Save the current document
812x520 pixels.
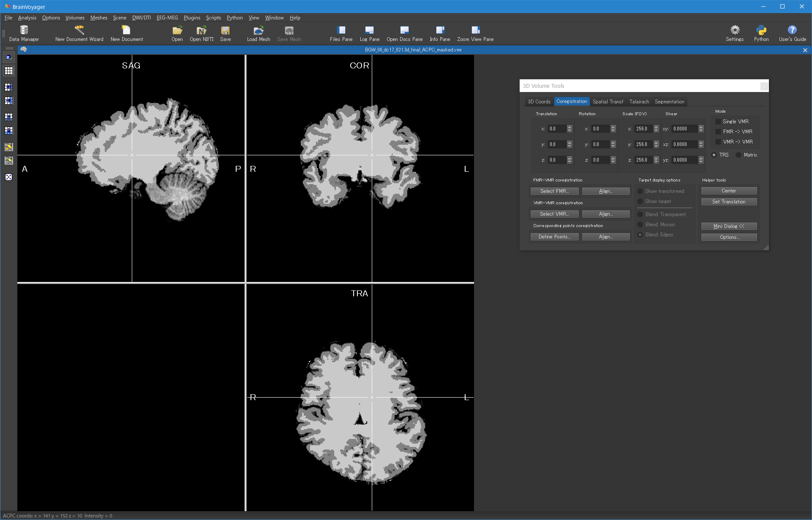point(225,33)
